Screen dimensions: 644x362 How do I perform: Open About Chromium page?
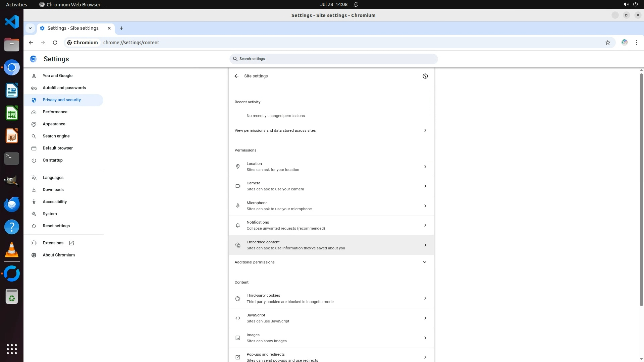[59, 255]
